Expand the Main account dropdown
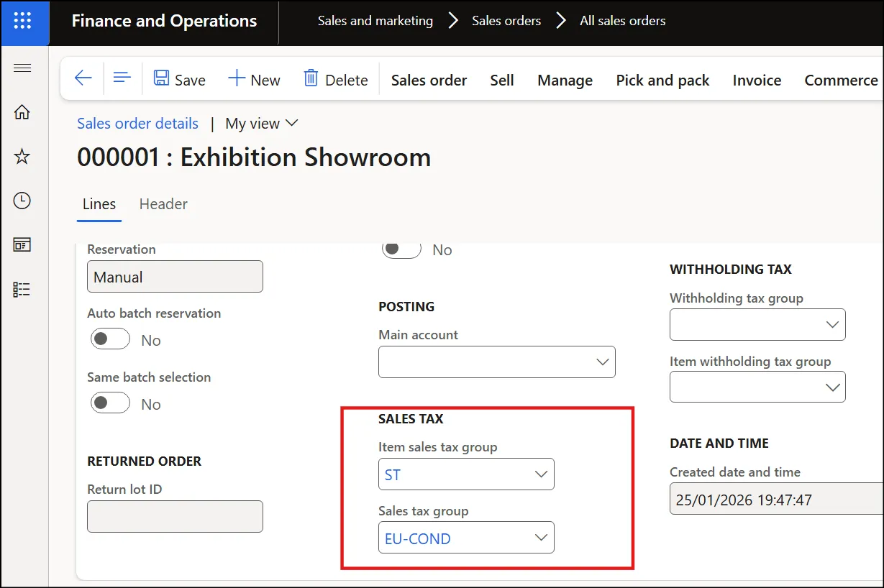The width and height of the screenshot is (884, 588). coord(603,362)
